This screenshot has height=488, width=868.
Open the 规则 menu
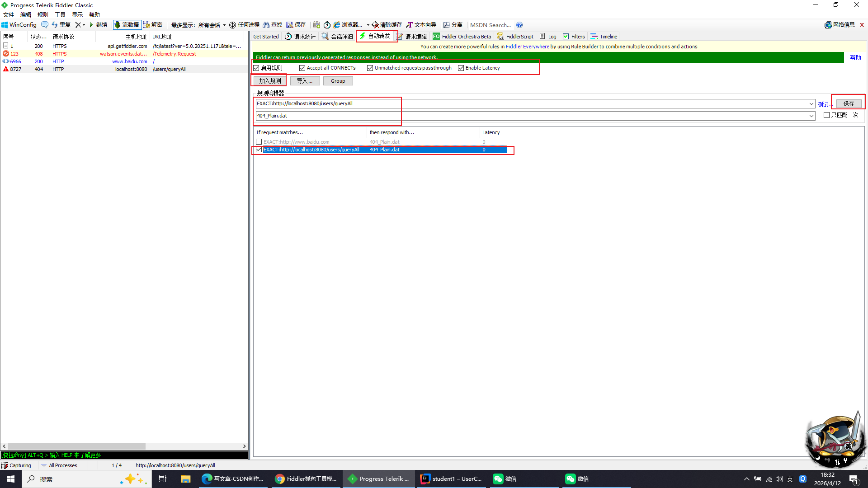tap(42, 14)
